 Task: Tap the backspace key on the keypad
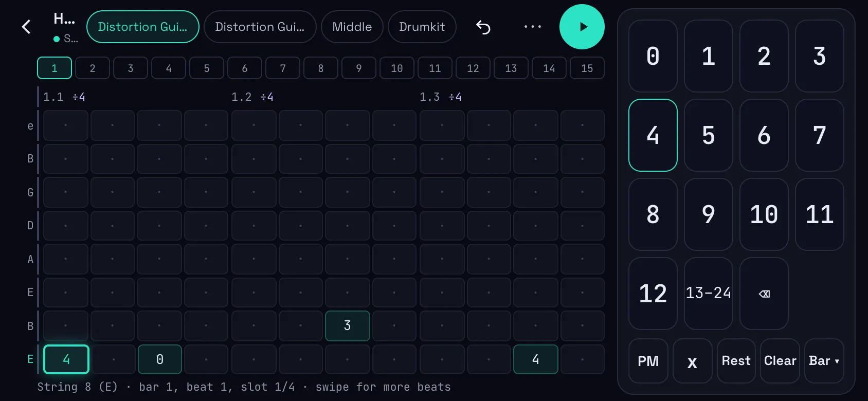(x=764, y=294)
